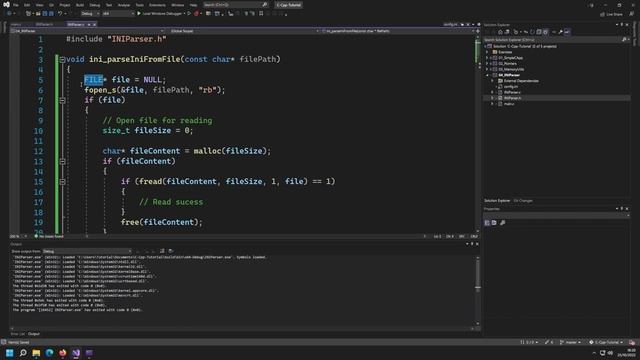
Task: Click the C-Cpp-Tutorial repository status item
Action: coord(606,342)
